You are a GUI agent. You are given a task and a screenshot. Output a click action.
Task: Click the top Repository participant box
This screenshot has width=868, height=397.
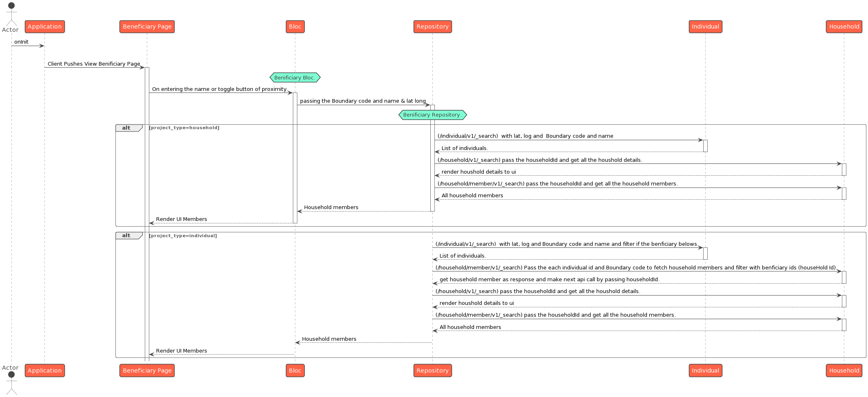(432, 26)
